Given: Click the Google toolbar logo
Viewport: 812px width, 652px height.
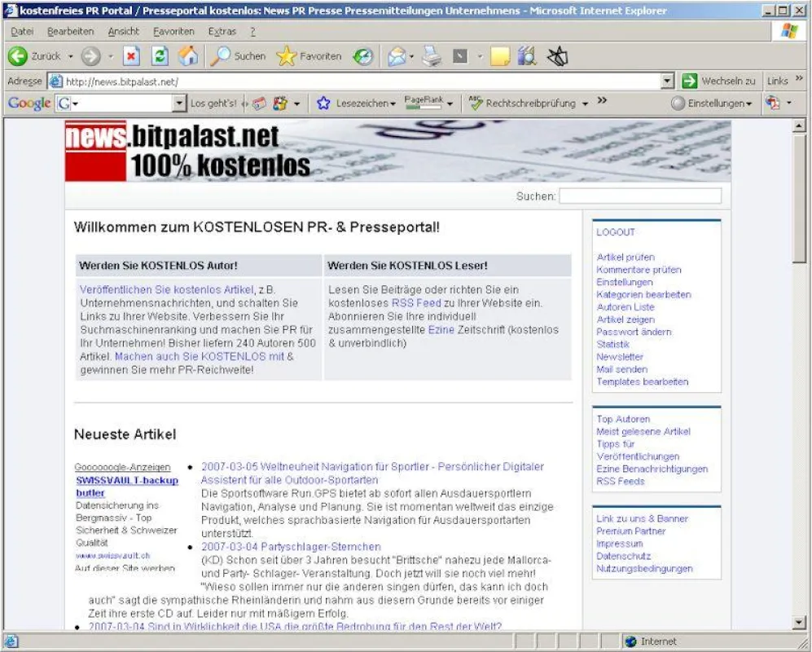Looking at the screenshot, I should pyautogui.click(x=29, y=104).
